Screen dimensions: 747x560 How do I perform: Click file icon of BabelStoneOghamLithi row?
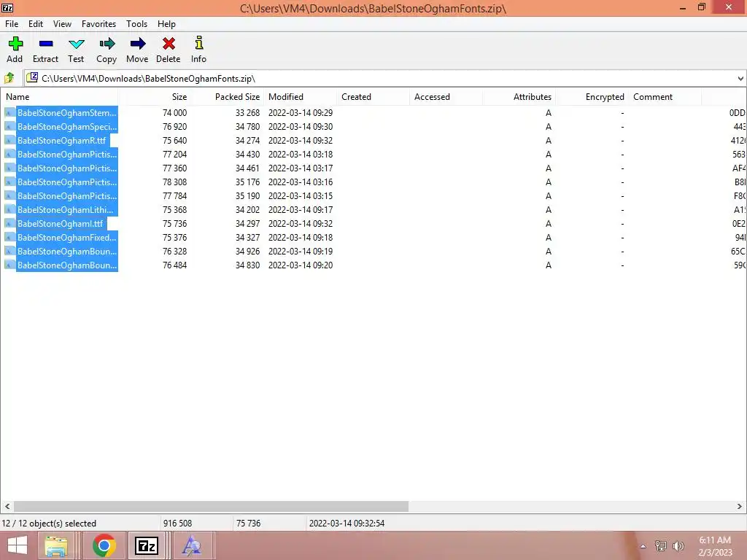(x=10, y=209)
